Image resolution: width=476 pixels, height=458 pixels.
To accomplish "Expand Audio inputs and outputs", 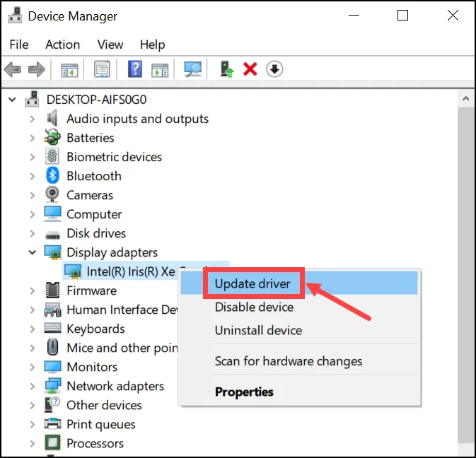I will 33,119.
